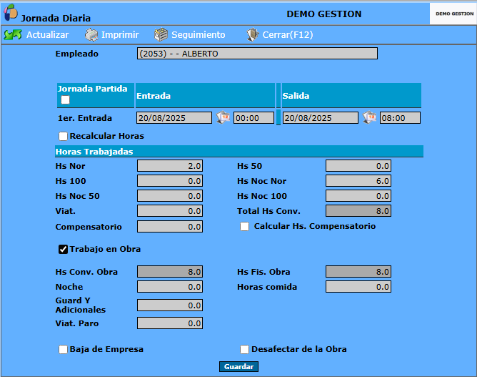Screen dimensions: 477x377
Task: Focus the Hs 100 field
Action: 170,181
